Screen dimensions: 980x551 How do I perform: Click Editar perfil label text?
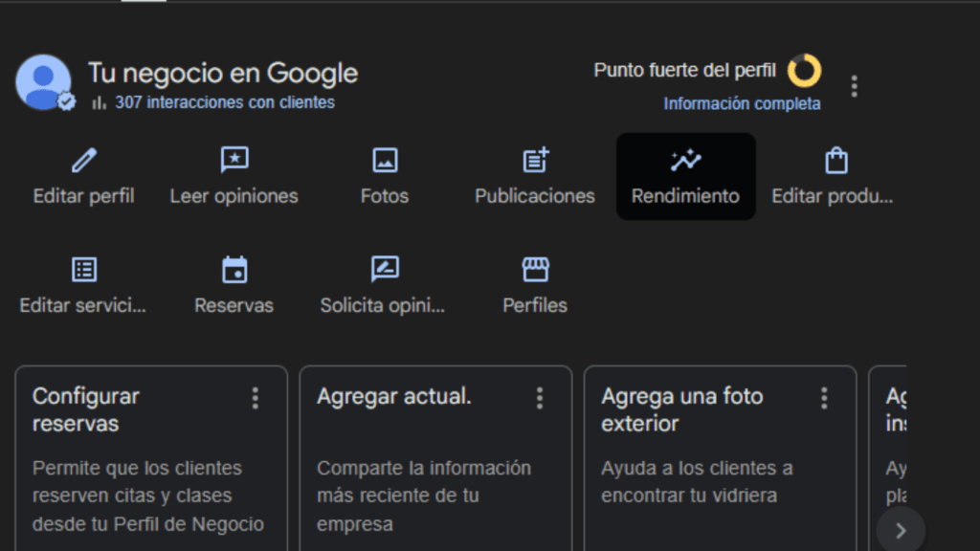84,196
